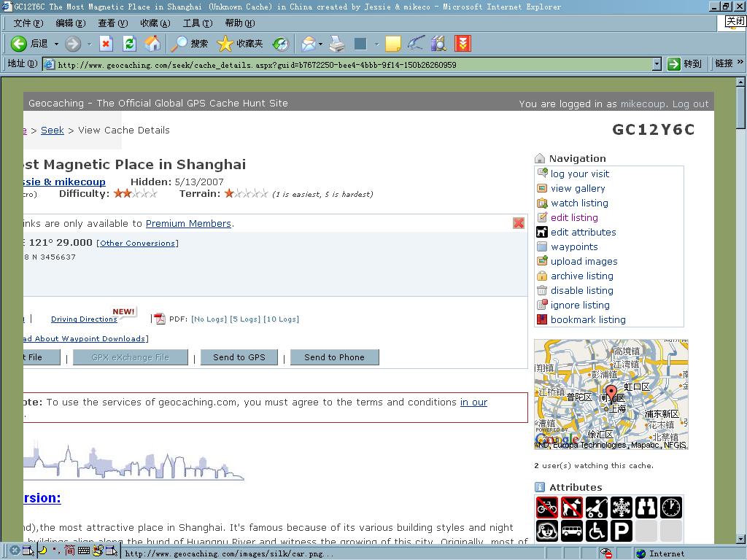
Task: Open the edit attributes link
Action: point(583,233)
